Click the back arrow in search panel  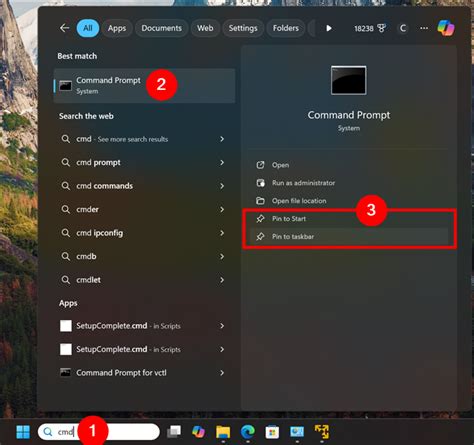[x=65, y=28]
